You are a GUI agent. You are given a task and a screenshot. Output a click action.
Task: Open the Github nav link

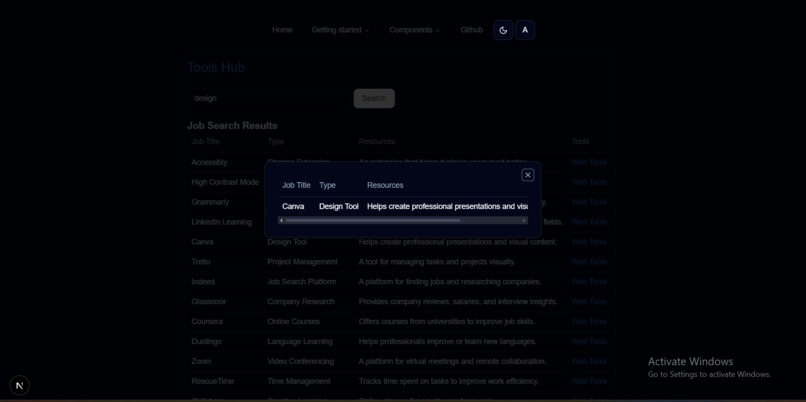coord(471,30)
